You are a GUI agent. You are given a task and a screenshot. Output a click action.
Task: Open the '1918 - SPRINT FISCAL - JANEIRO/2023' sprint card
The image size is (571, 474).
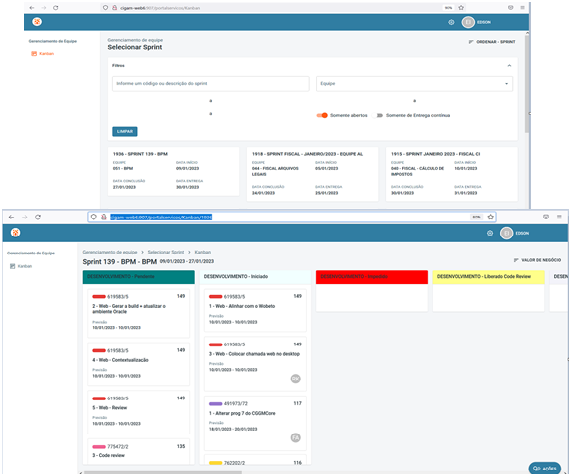[x=312, y=174]
